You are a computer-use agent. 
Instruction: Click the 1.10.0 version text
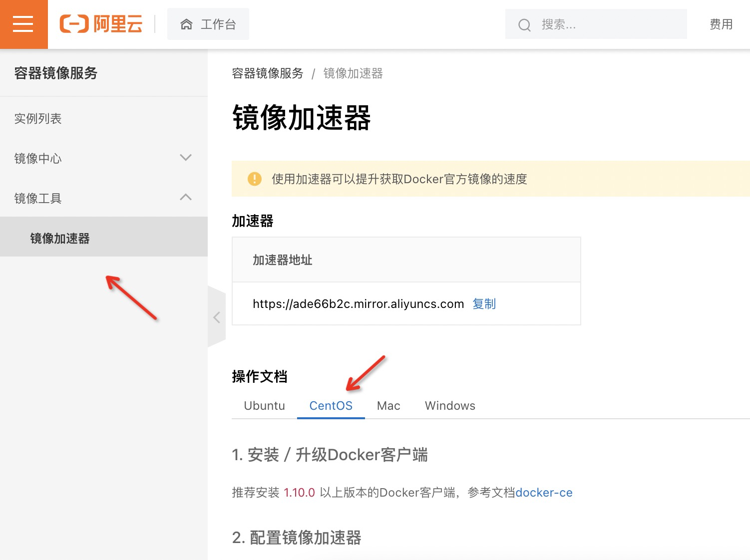click(299, 493)
